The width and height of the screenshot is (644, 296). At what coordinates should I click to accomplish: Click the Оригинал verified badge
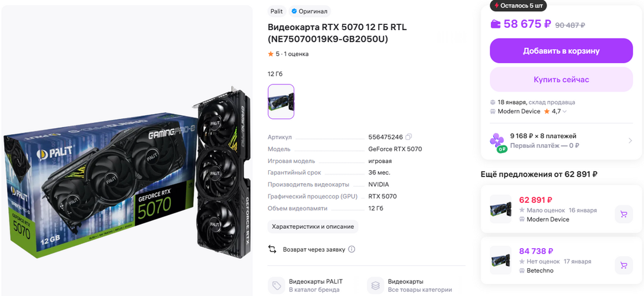click(x=309, y=11)
